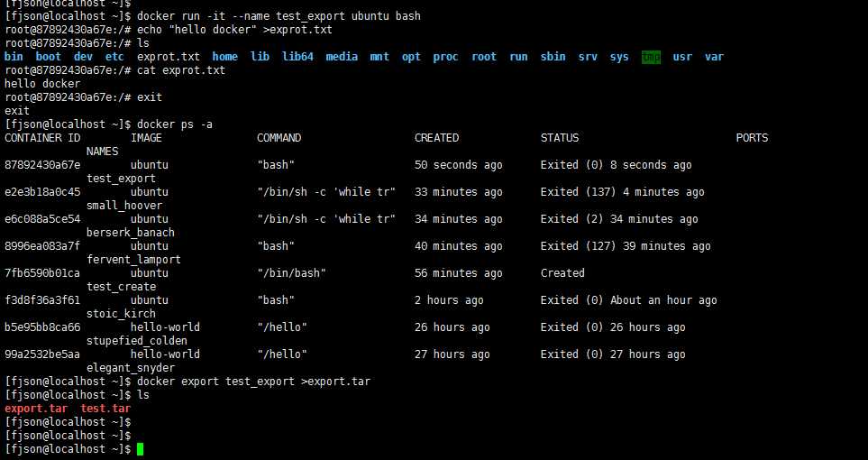Click 'Exited (0) About an hour ago'
Viewport: 868px width, 460px height.
pos(629,300)
